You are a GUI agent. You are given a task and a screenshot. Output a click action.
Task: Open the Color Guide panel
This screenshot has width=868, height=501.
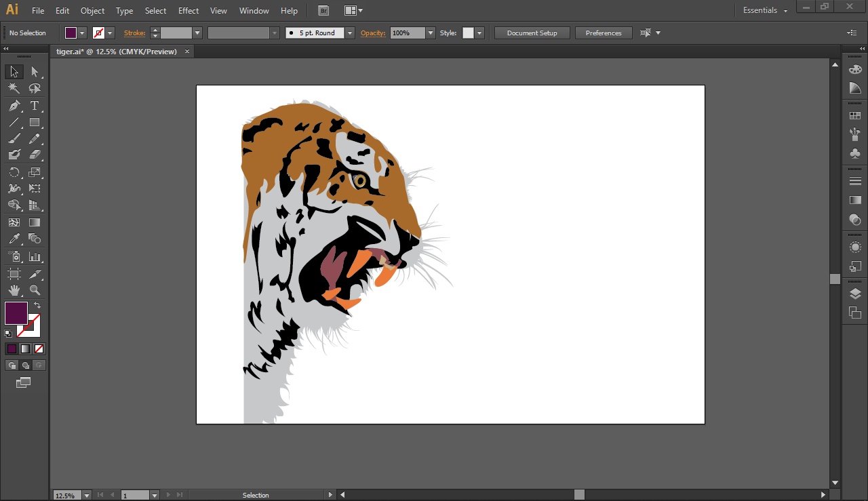tap(855, 89)
